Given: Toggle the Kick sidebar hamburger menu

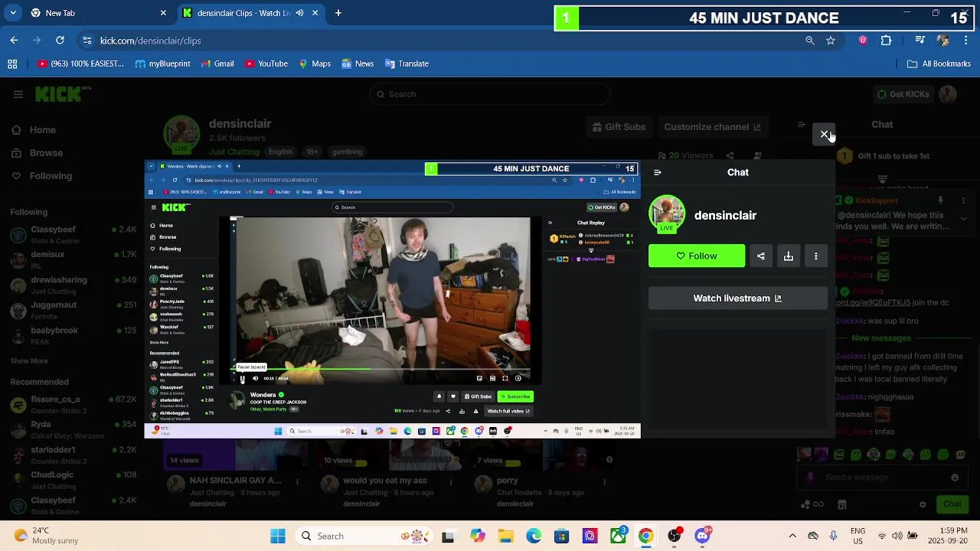Looking at the screenshot, I should point(18,94).
